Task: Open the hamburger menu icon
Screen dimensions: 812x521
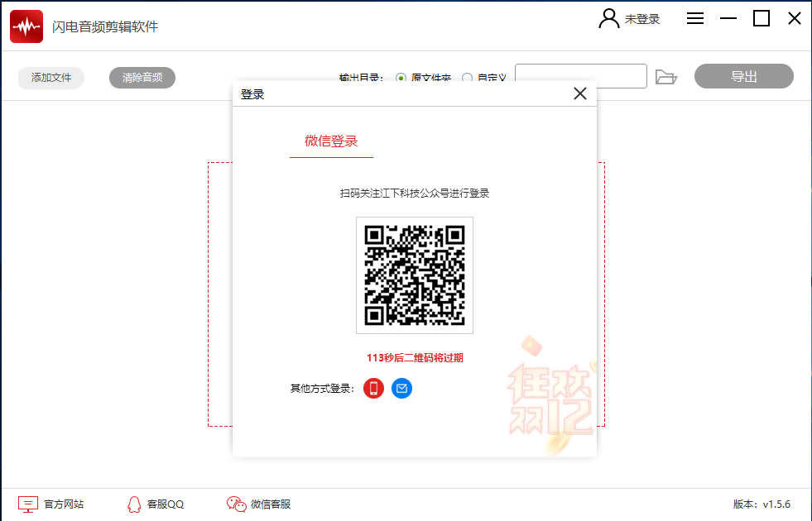Action: (x=694, y=17)
